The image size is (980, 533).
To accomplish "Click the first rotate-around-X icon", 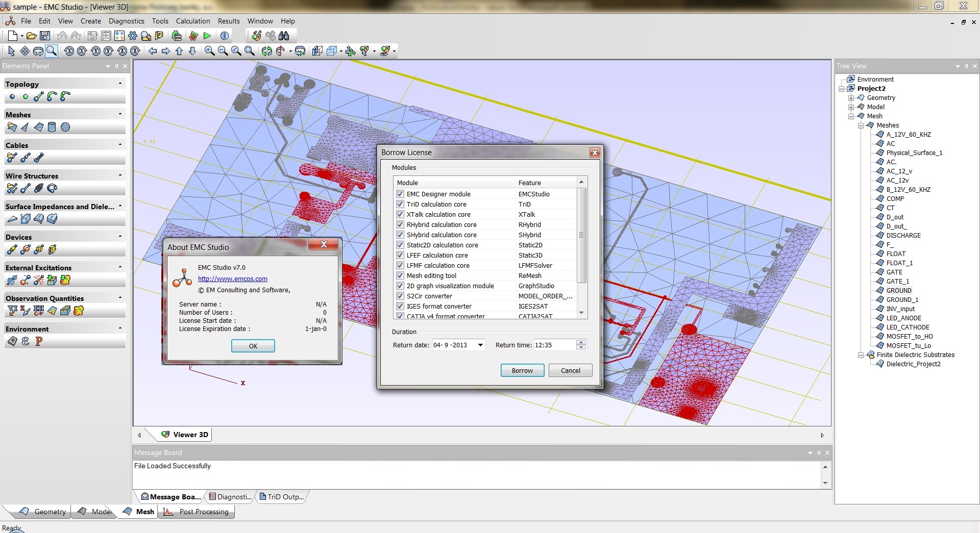I will (x=69, y=51).
